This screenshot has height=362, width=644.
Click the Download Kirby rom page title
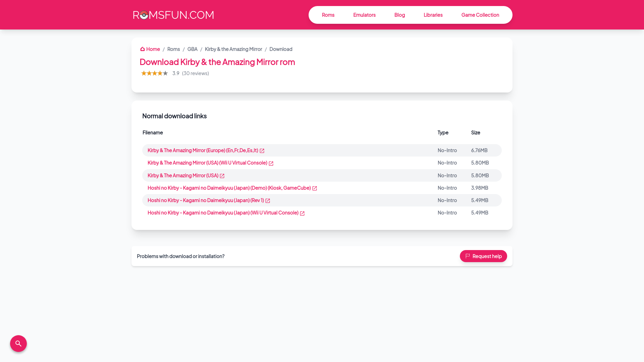[217, 62]
